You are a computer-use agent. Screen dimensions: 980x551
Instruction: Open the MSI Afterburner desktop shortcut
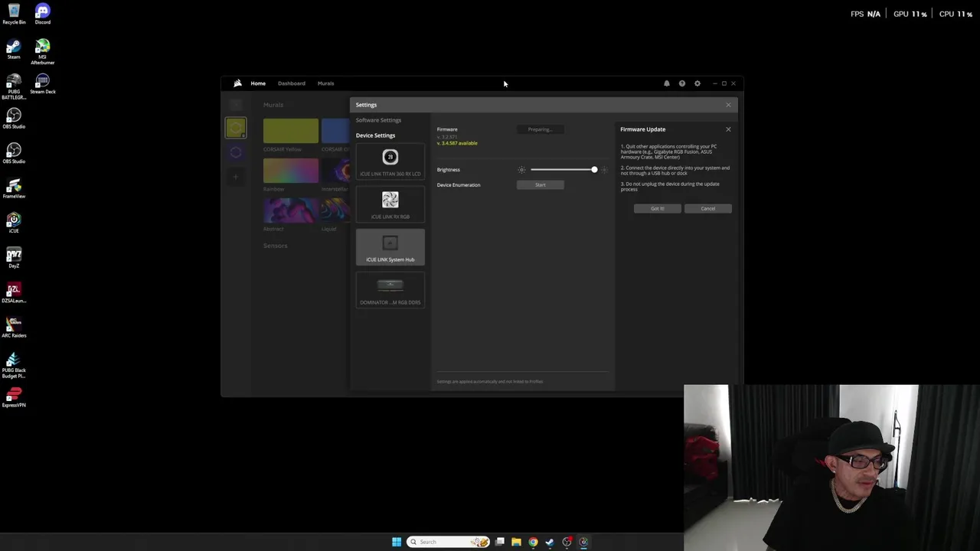42,51
